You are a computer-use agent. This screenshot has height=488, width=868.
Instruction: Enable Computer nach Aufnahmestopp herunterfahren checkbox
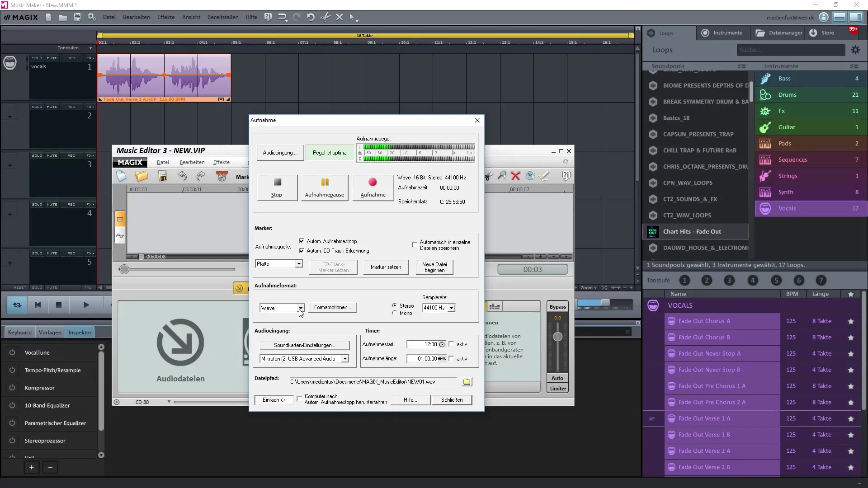pyautogui.click(x=299, y=399)
